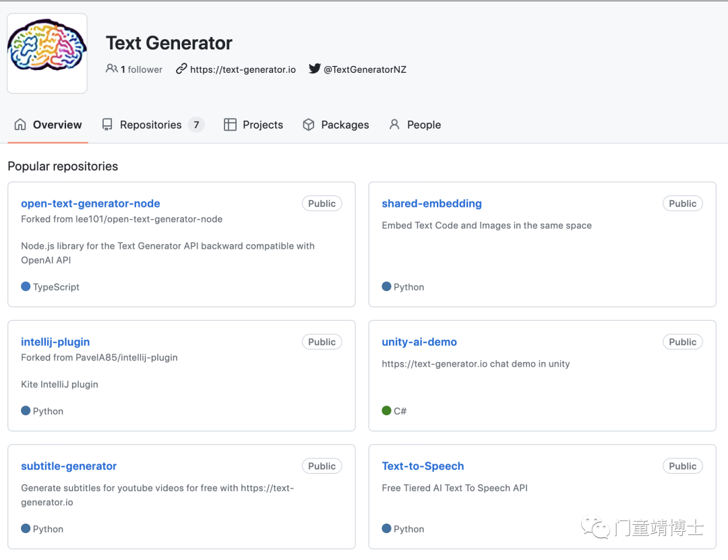Open the Text-to-Speech repository
Image resolution: width=728 pixels, height=560 pixels.
point(423,466)
